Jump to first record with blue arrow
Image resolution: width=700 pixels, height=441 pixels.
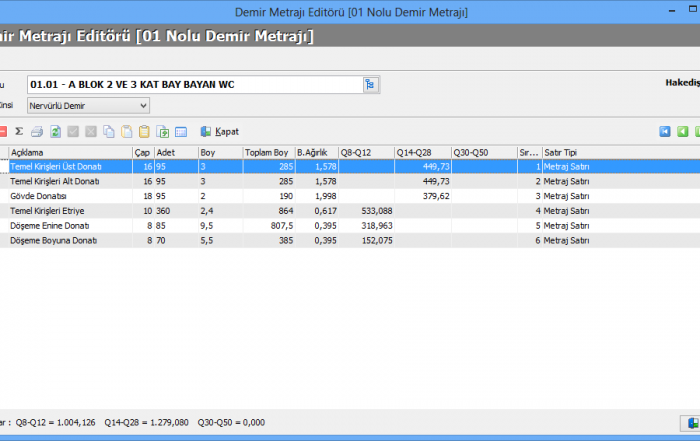click(x=665, y=131)
